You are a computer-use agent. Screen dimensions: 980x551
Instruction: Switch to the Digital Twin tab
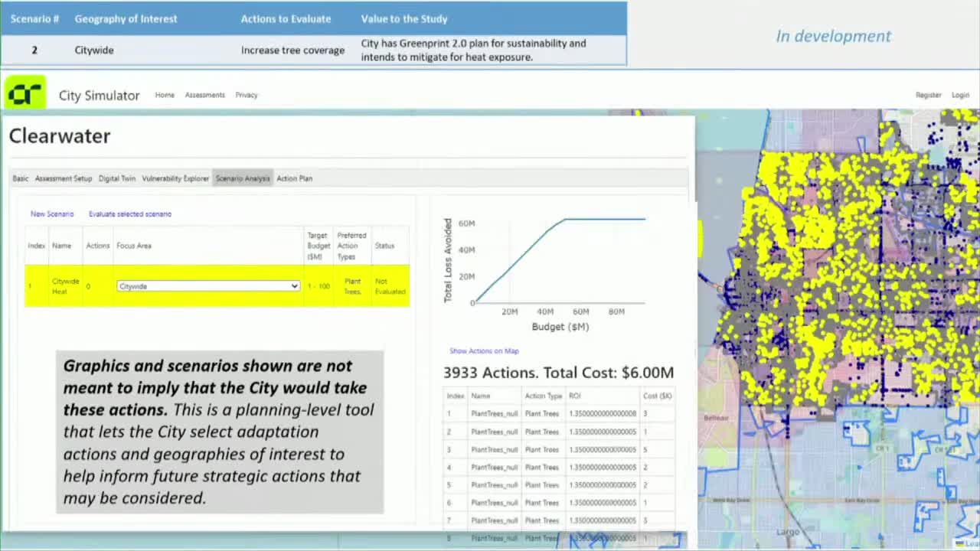pos(116,178)
